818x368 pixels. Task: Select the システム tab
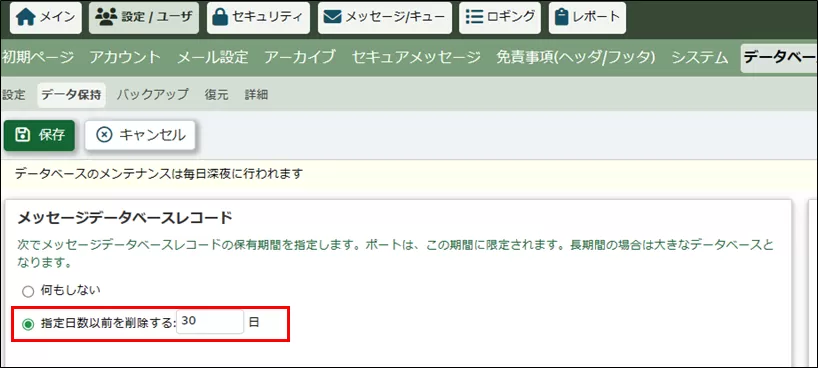point(700,57)
